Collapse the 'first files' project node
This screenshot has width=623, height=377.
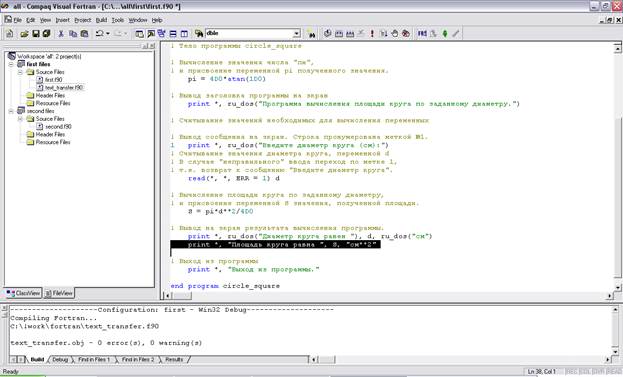[11, 64]
